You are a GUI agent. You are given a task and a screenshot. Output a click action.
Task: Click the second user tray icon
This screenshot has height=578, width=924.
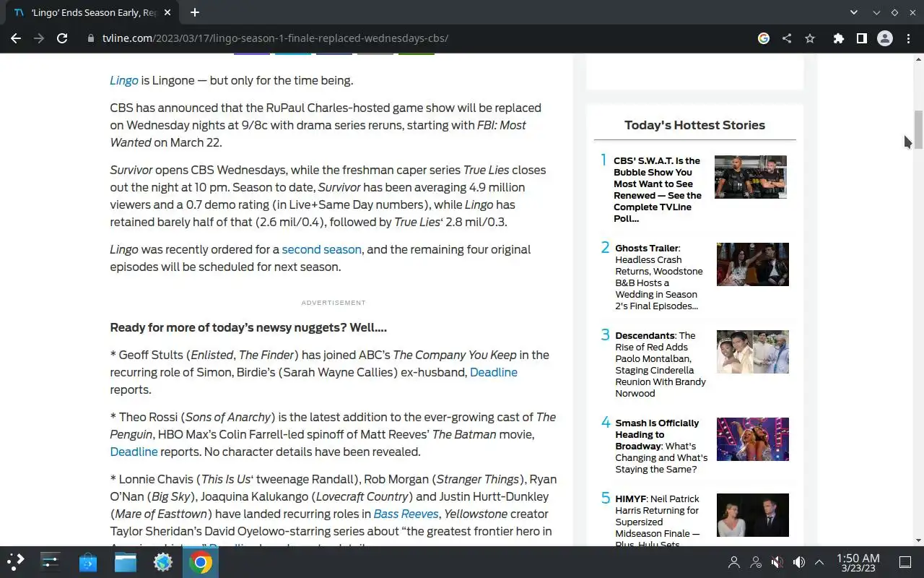756,561
